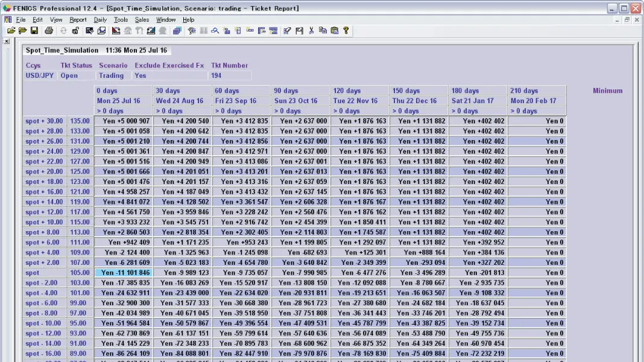Click the FENICS document icon in menu bar
The height and width of the screenshot is (362, 644).
(x=8, y=19)
